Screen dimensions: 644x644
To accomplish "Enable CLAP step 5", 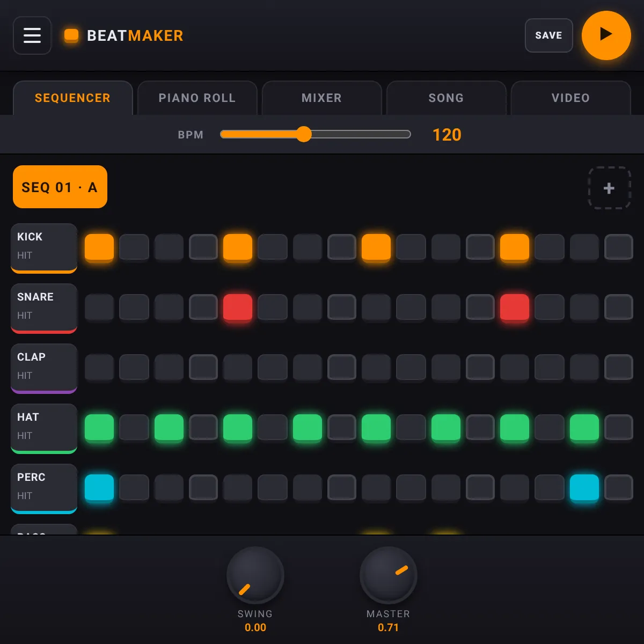I will pos(238,367).
